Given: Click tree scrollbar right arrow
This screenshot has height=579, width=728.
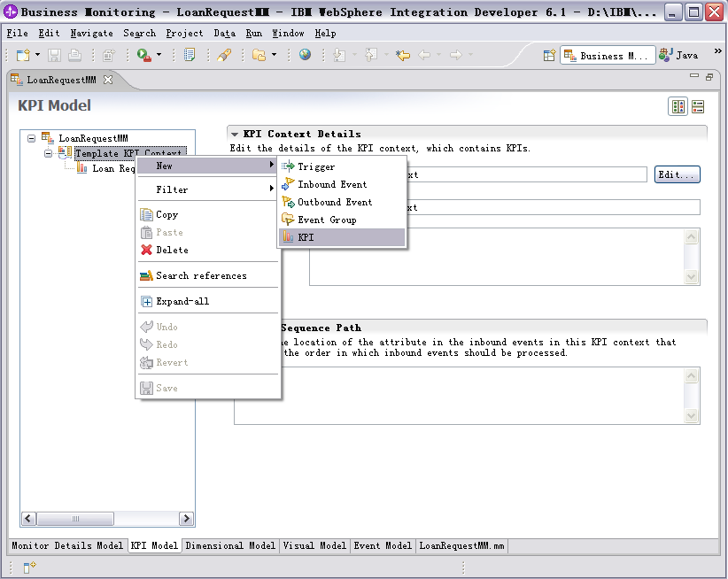Looking at the screenshot, I should tap(186, 518).
